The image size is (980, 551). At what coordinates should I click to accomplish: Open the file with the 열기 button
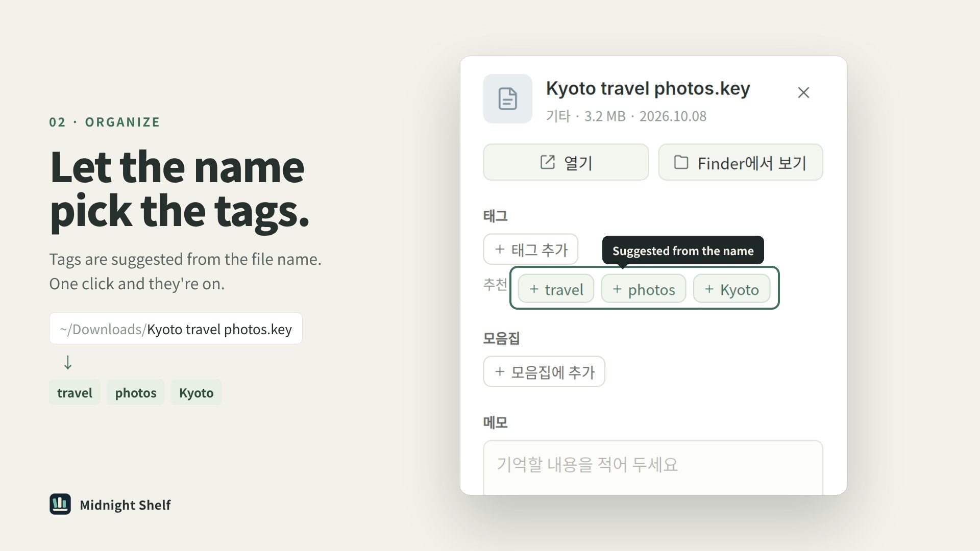click(x=566, y=162)
